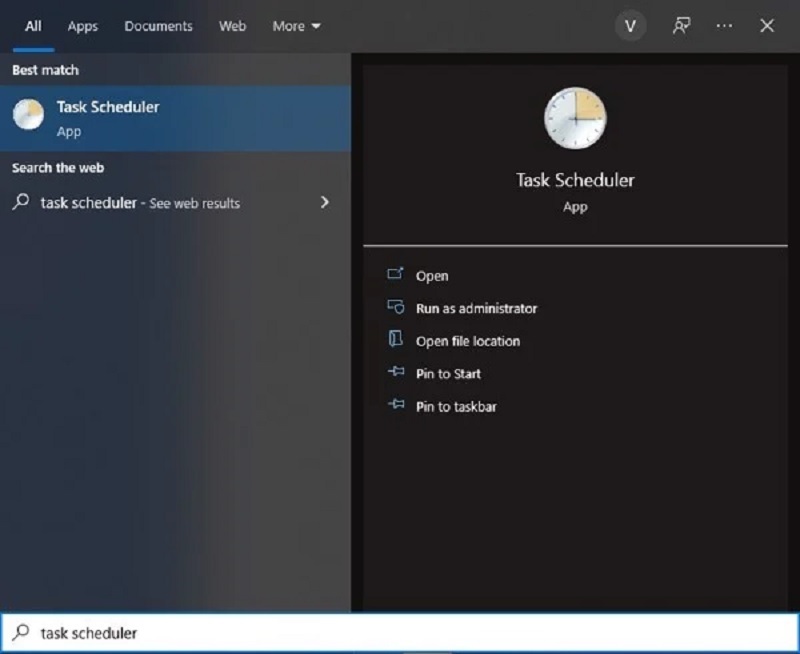Switch to the Apps tab
The image size is (800, 654).
(82, 26)
